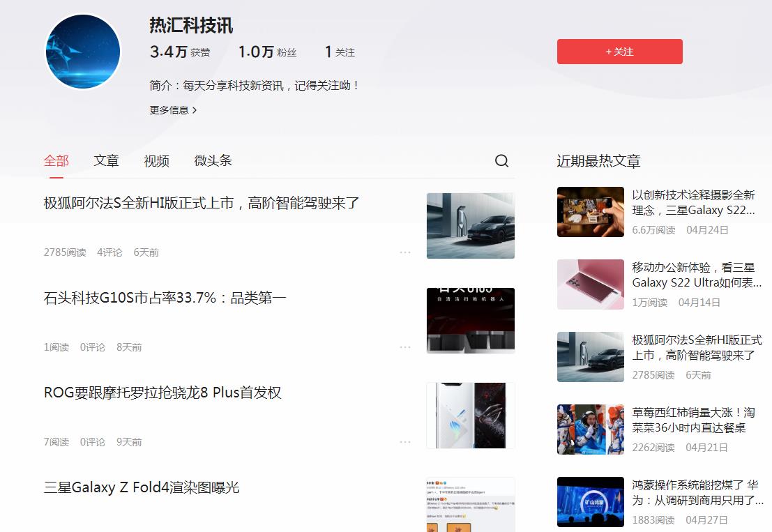The height and width of the screenshot is (532, 772).
Task: View the ROG phone article thumbnail
Action: coord(470,416)
